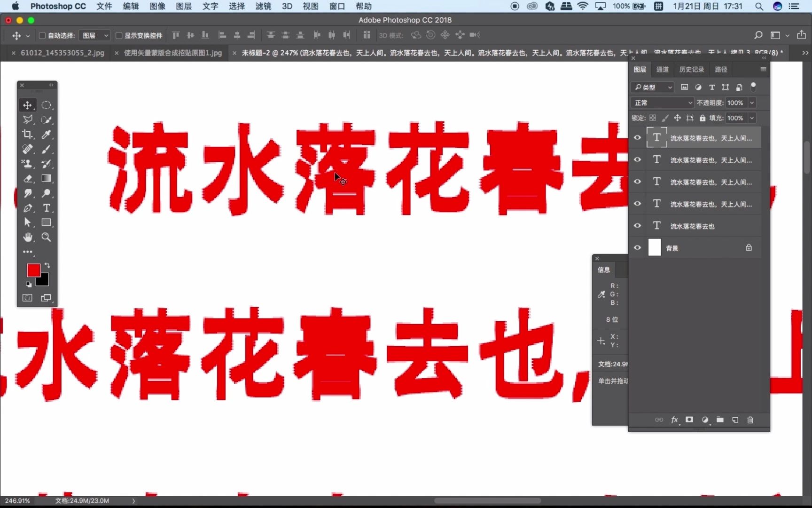Select the Crop tool
The image size is (812, 508).
[28, 135]
